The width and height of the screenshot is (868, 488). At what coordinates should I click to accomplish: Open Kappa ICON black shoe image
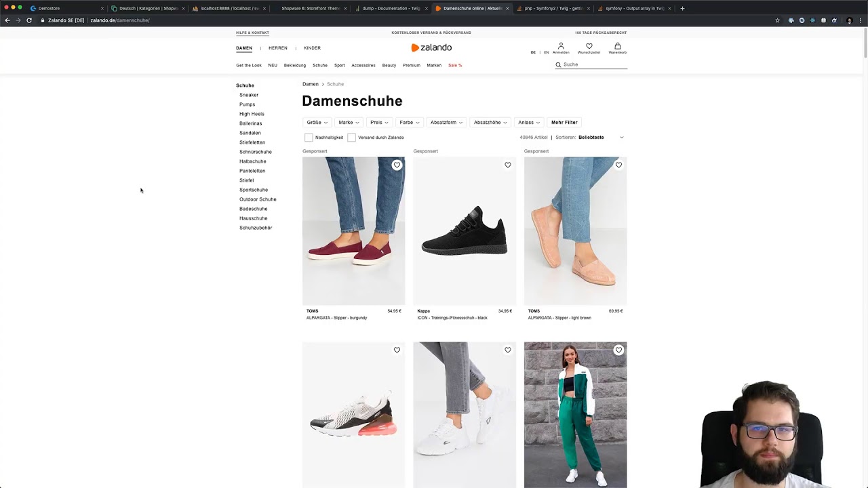[x=465, y=231]
